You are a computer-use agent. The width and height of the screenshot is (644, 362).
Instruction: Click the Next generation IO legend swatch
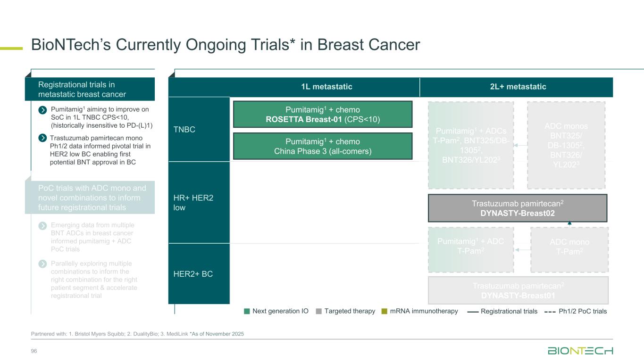247,311
